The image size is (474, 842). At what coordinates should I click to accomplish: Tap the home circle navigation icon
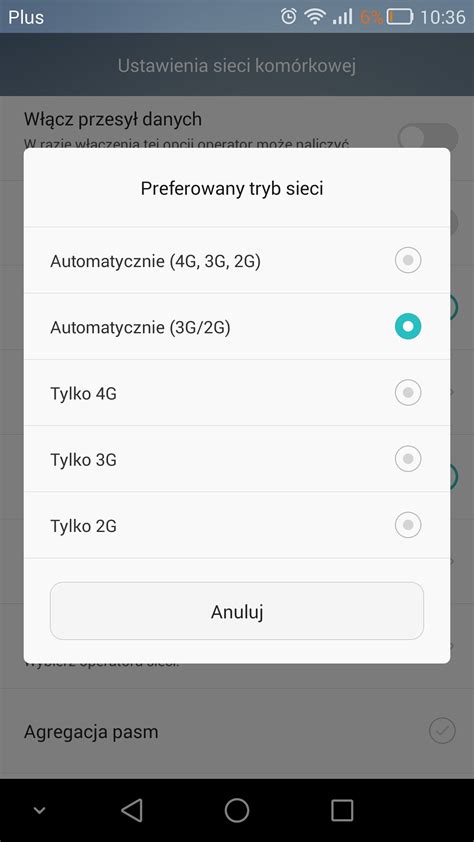pos(237,810)
